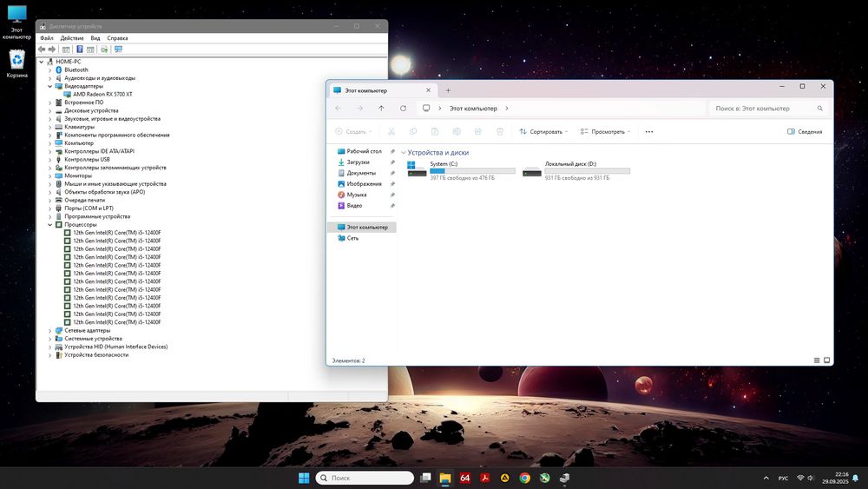Switch to the details list view in status bar
Viewport: 868px width, 489px height.
coord(817,360)
